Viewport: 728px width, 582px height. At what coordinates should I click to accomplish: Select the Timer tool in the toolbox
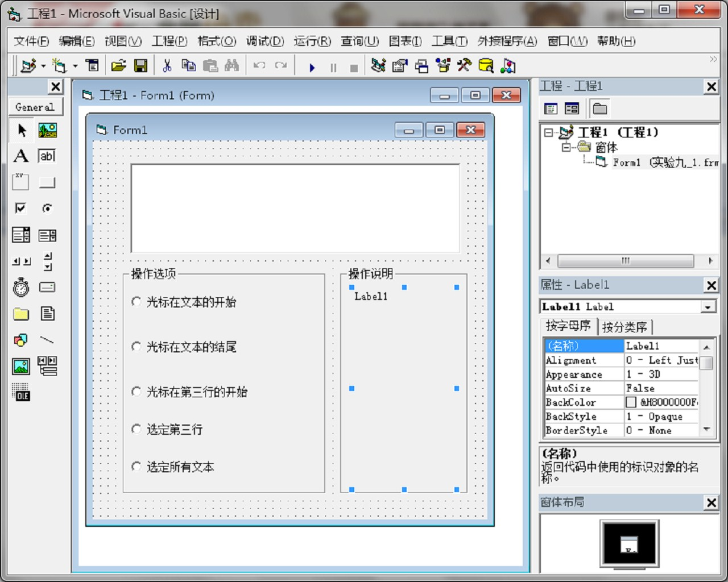[21, 287]
